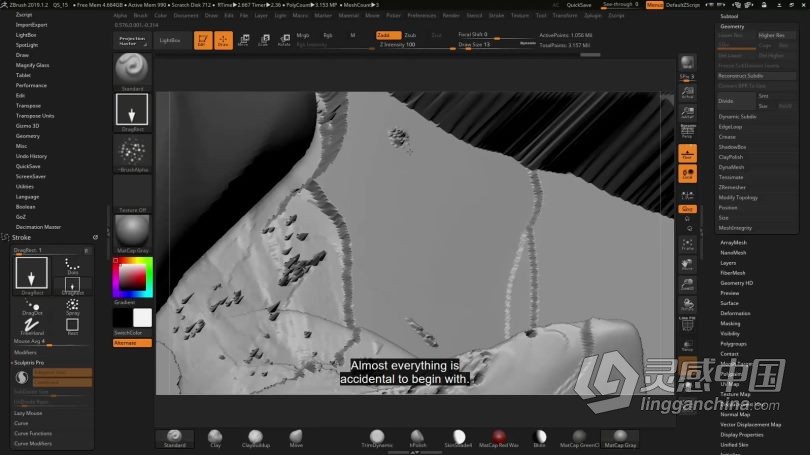810x455 pixels.
Task: Open the Material menu
Action: 348,15
